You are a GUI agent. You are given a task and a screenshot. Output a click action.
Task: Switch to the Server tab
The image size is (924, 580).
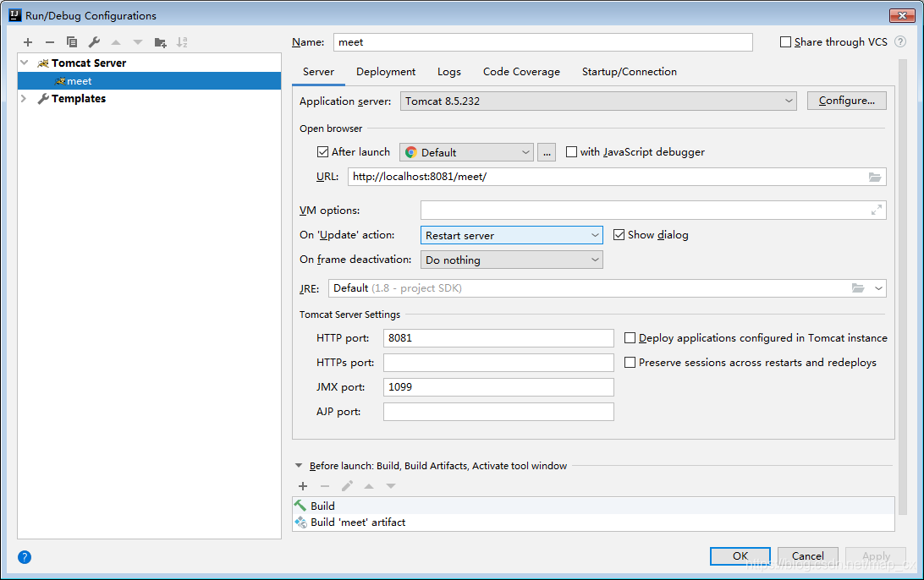click(x=318, y=72)
